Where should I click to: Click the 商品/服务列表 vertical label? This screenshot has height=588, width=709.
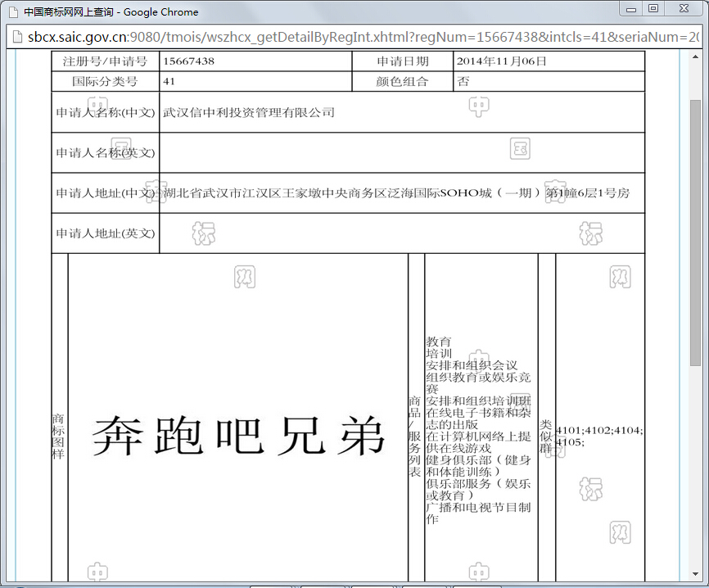coord(415,436)
